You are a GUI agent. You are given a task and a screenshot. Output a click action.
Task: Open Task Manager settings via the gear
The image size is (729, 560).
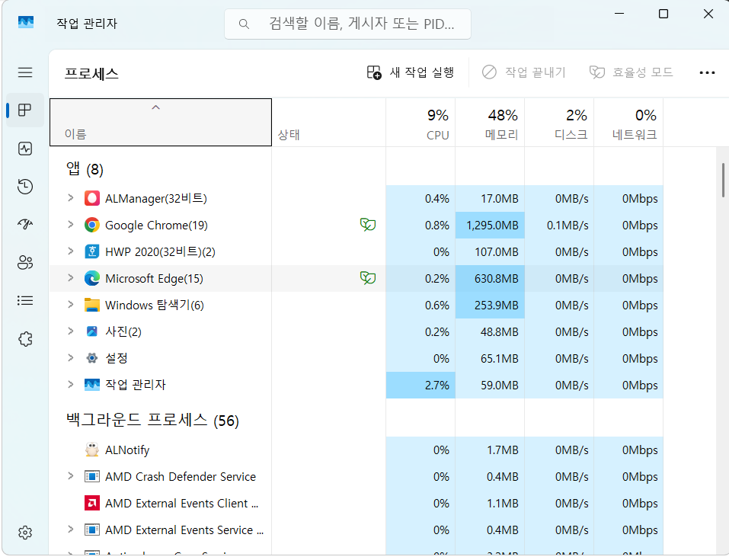[25, 532]
